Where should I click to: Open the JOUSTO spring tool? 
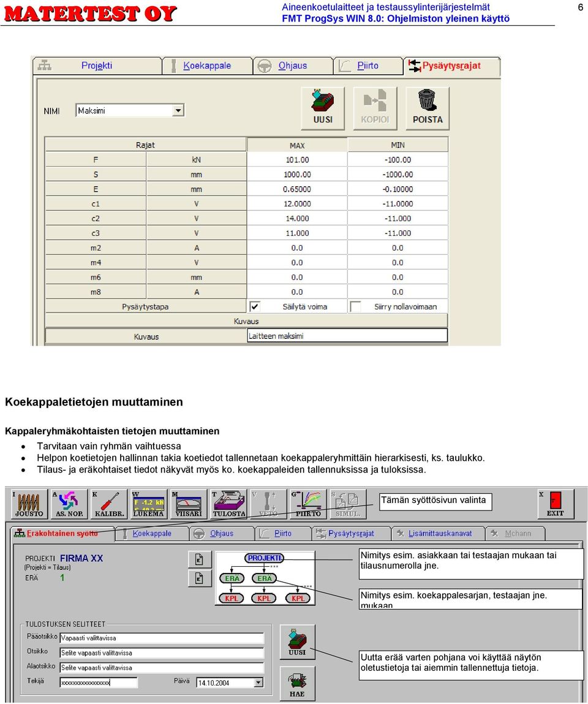[29, 504]
